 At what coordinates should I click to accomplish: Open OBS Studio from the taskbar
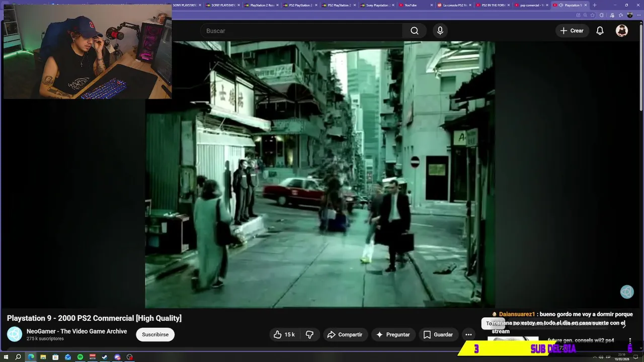tap(129, 357)
